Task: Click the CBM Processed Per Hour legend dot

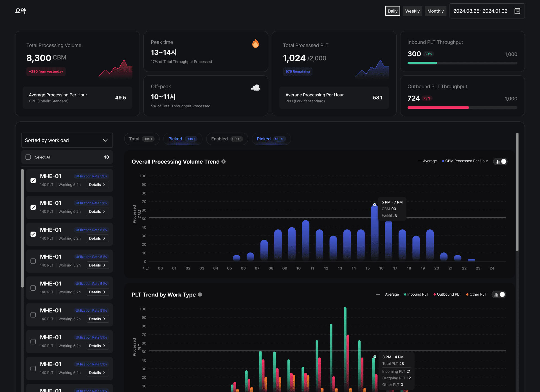Action: [443, 161]
